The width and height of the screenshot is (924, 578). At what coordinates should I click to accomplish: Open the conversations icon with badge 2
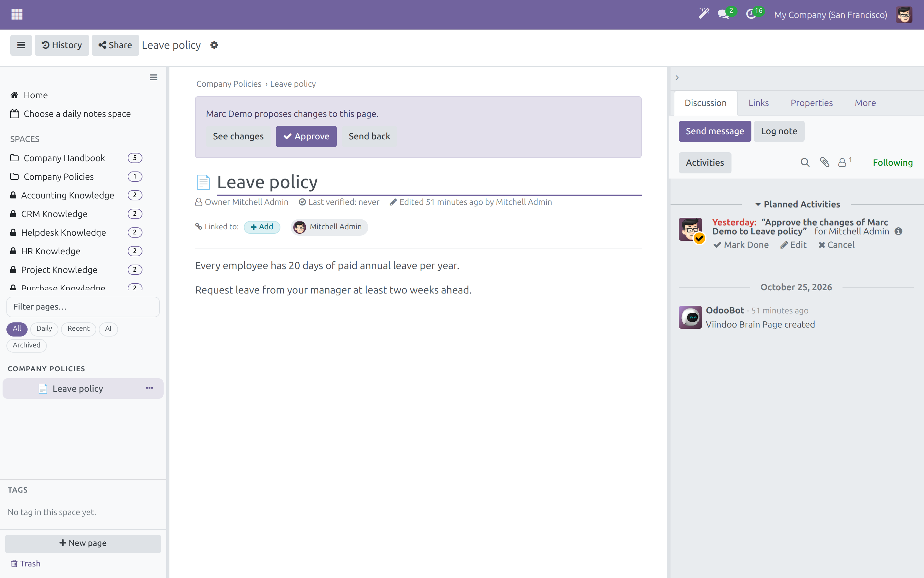click(723, 14)
